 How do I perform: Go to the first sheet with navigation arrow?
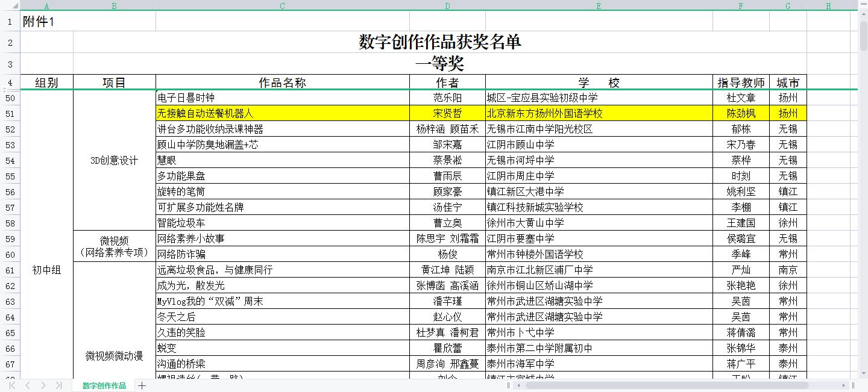point(12,385)
